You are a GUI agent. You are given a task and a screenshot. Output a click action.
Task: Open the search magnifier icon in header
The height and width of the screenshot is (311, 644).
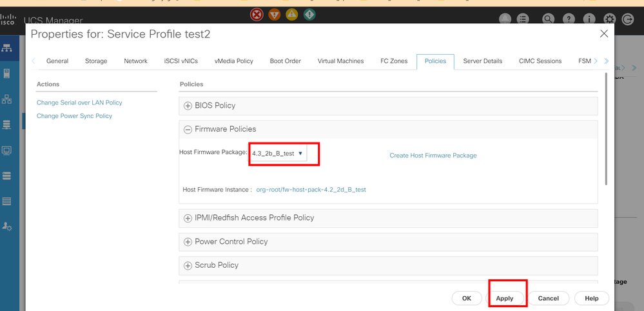[x=549, y=19]
